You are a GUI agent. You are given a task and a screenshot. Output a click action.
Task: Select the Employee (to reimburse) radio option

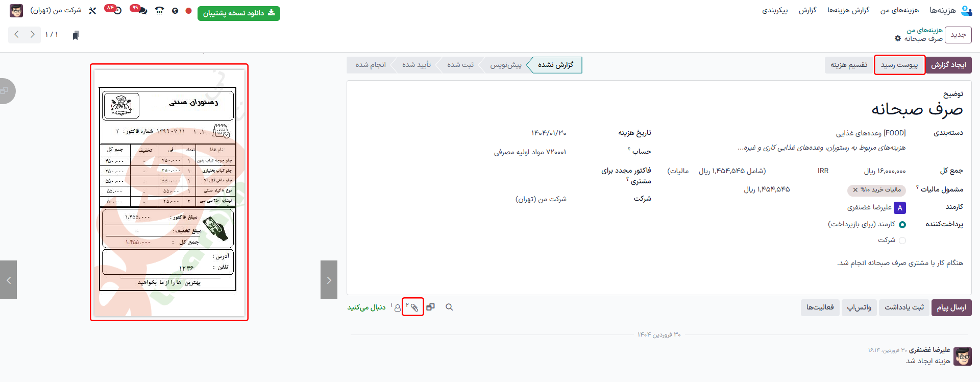(902, 225)
